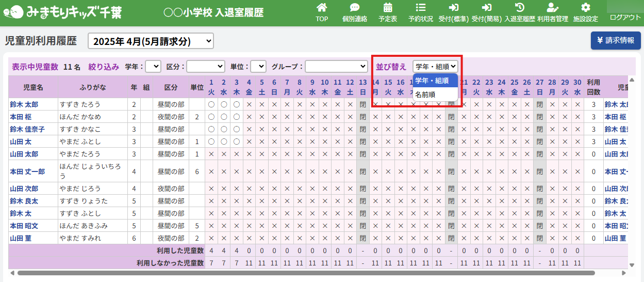The width and height of the screenshot is (644, 282).
Task: Open the 予定表 calendar icon
Action: [x=388, y=8]
